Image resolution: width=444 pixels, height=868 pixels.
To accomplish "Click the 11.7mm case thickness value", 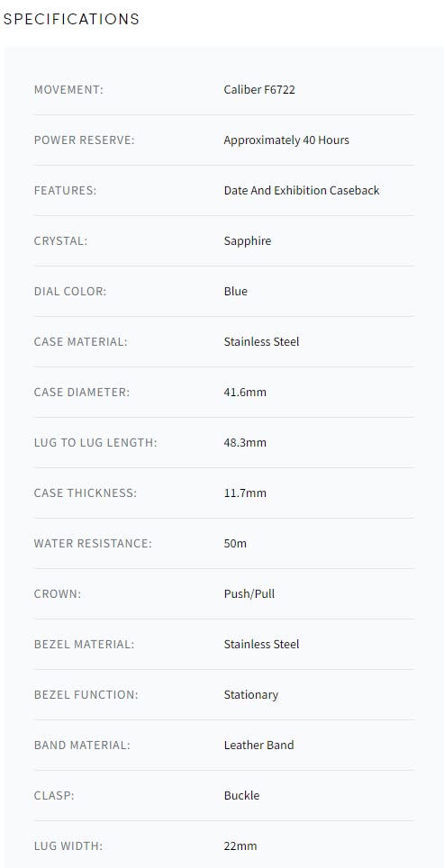I will click(x=245, y=493).
